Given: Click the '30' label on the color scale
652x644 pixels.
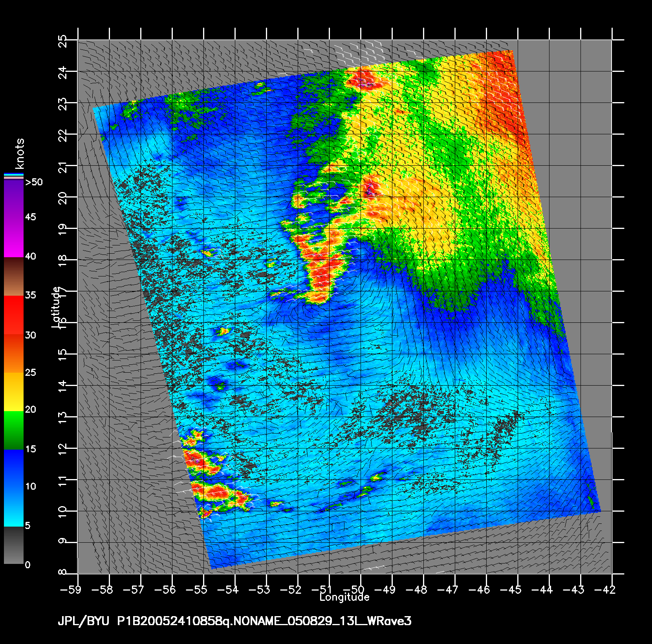Looking at the screenshot, I should coord(30,335).
